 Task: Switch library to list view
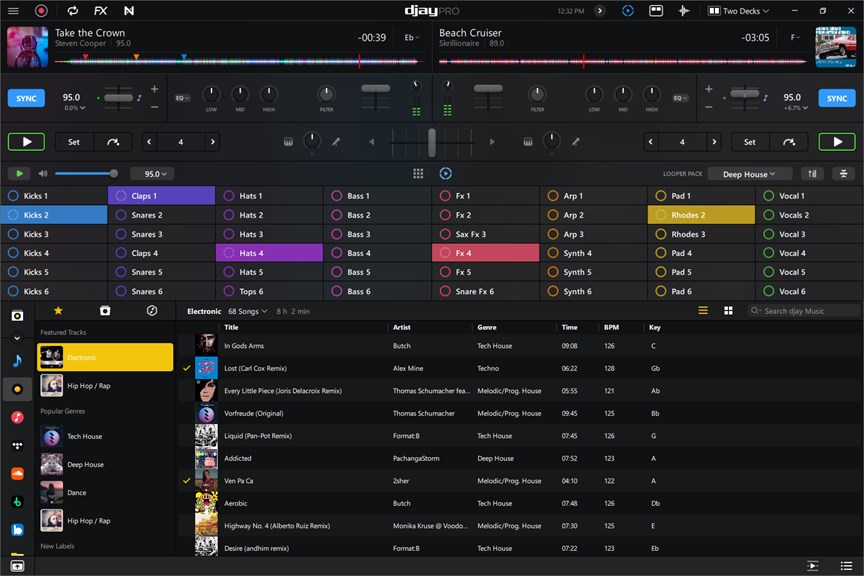click(703, 311)
